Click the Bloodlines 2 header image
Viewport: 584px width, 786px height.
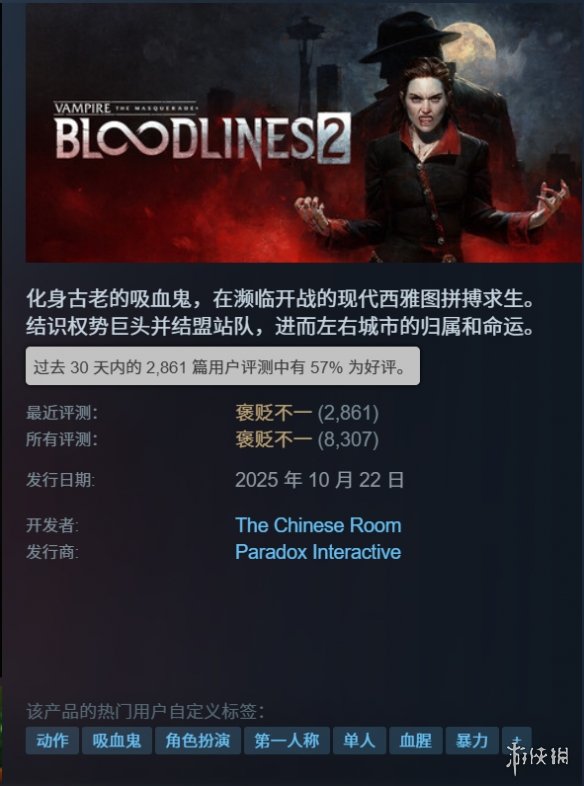click(304, 133)
